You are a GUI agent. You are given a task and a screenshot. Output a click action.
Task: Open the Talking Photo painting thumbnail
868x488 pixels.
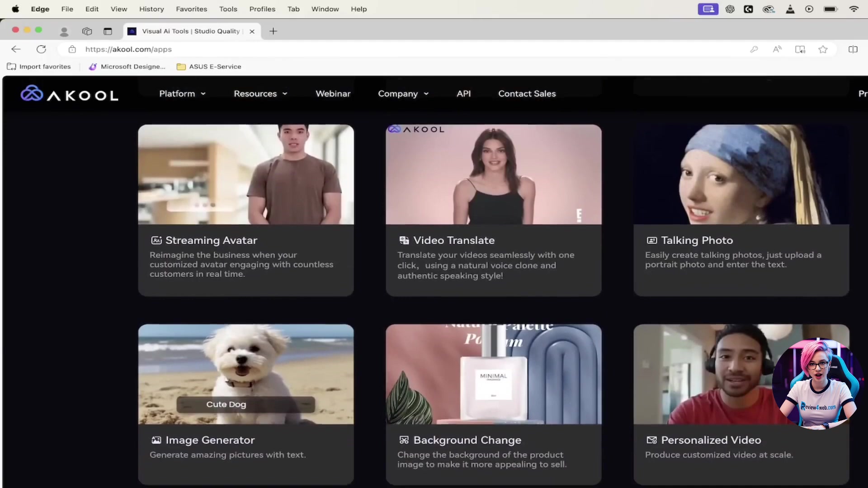click(x=741, y=174)
